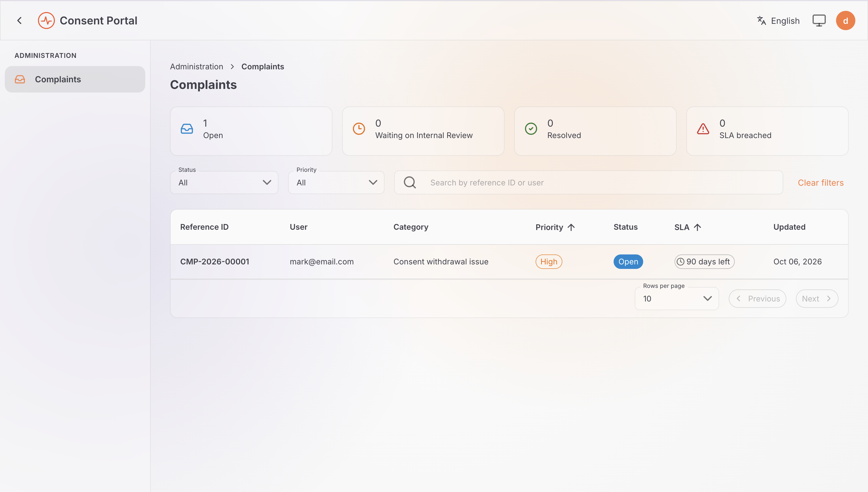Viewport: 868px width, 492px height.
Task: Click the SLA breached warning icon
Action: tap(703, 129)
